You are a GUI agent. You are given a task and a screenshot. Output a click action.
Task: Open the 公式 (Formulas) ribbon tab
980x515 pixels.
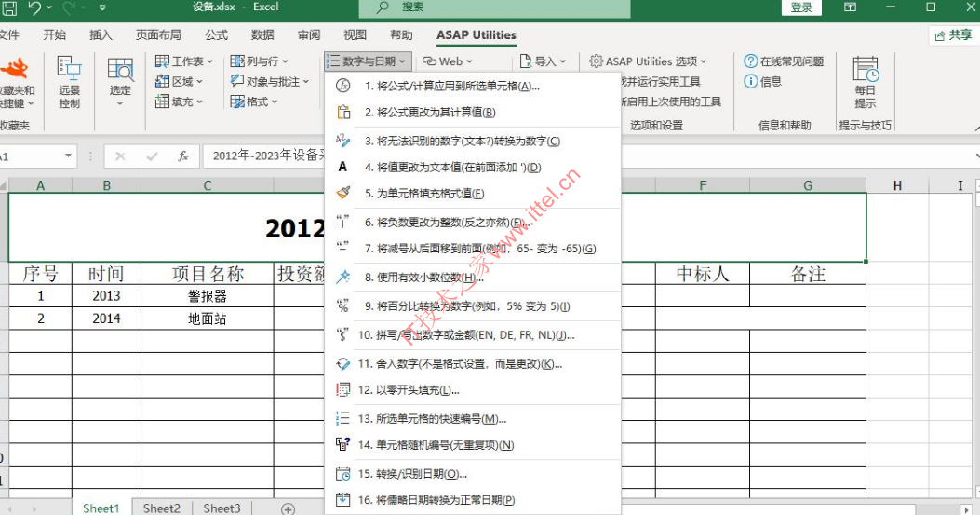click(x=216, y=35)
